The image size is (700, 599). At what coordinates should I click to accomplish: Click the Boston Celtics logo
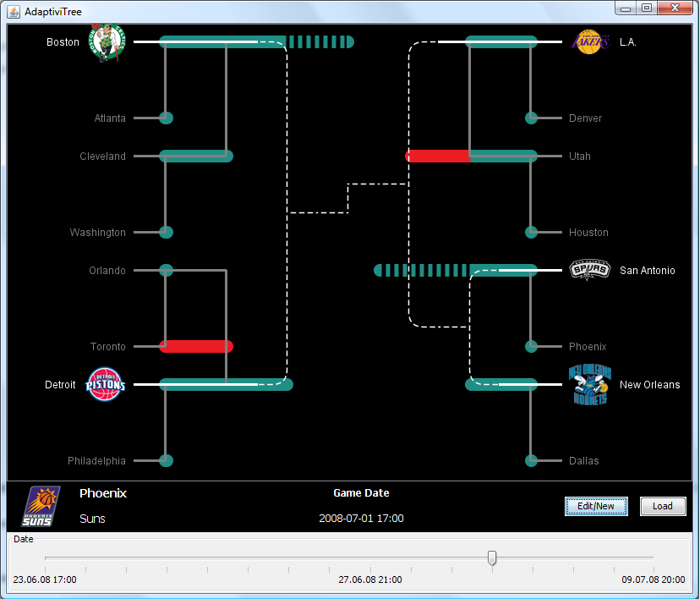click(x=107, y=42)
